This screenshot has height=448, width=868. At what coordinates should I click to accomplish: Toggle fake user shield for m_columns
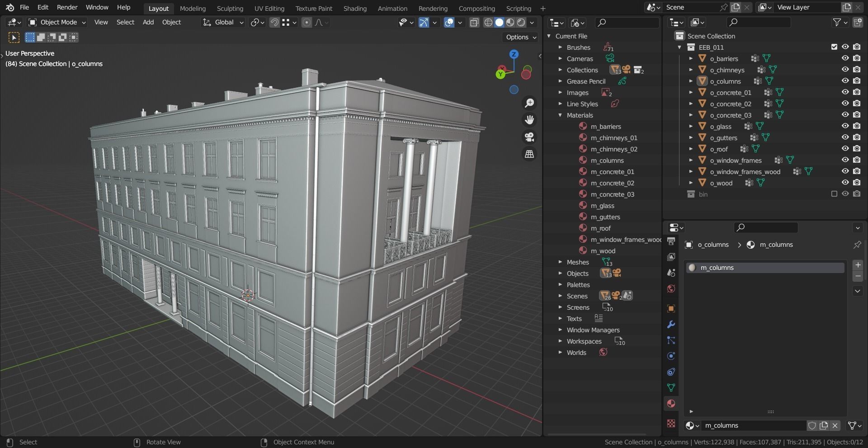812,425
